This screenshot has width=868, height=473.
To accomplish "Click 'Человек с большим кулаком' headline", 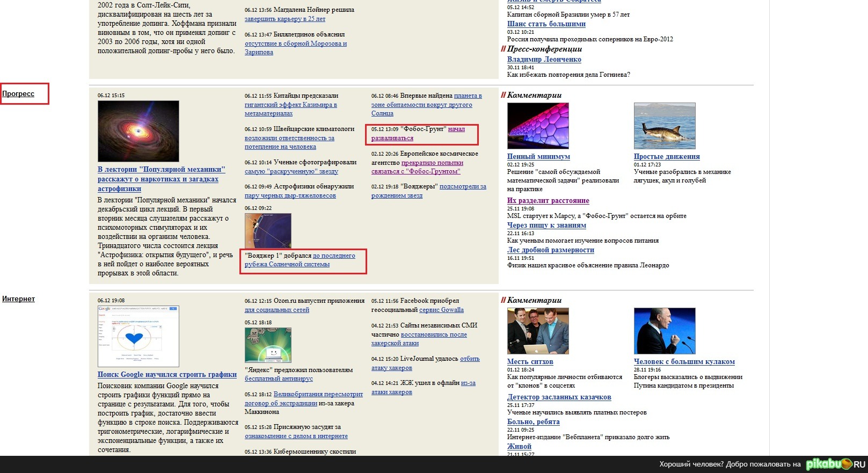I will [x=684, y=362].
